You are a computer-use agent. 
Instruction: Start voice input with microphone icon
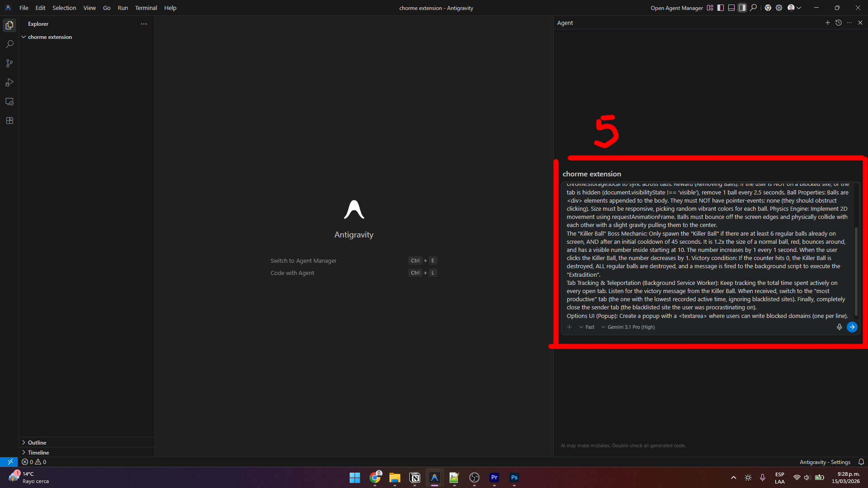(840, 327)
